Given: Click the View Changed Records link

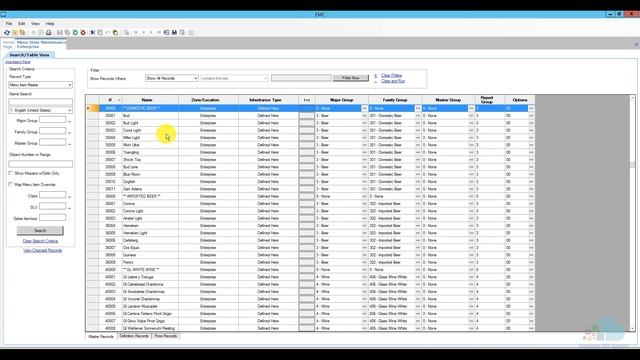Looking at the screenshot, I should point(42,251).
